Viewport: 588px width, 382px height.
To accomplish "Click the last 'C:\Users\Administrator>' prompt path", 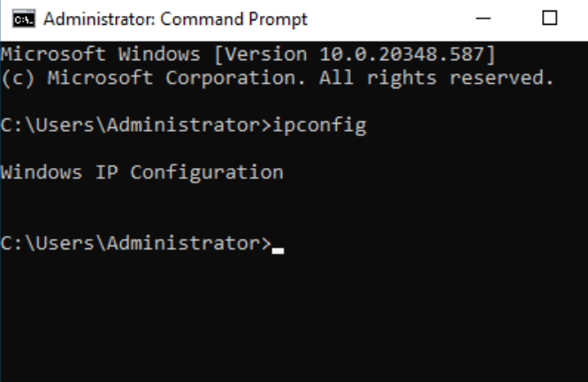I will (136, 243).
